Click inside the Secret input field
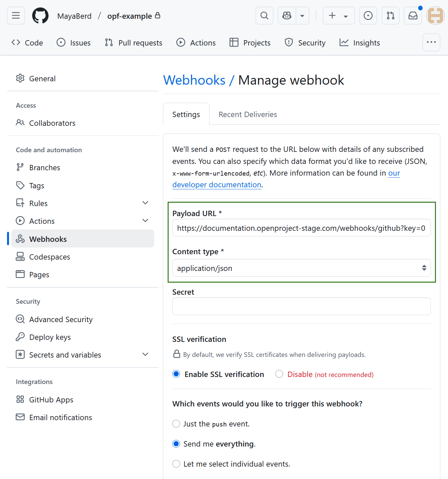This screenshot has width=448, height=479. [301, 306]
